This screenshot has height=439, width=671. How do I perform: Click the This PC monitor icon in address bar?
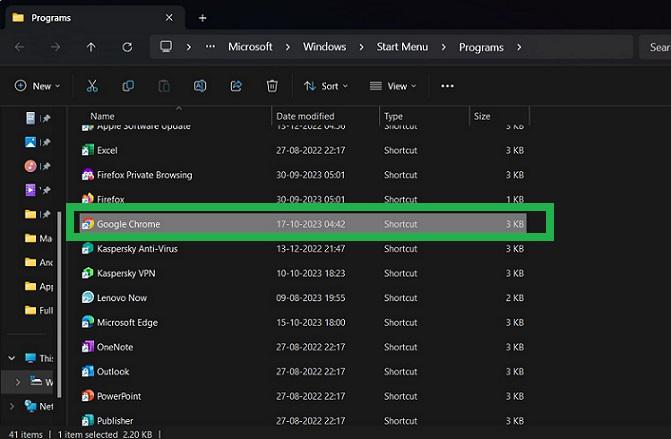point(166,46)
